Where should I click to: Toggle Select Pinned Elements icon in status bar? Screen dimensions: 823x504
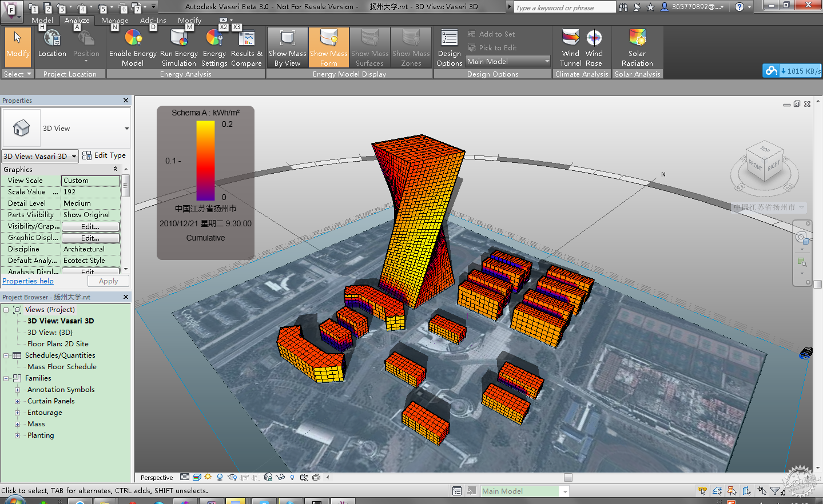pyautogui.click(x=732, y=491)
